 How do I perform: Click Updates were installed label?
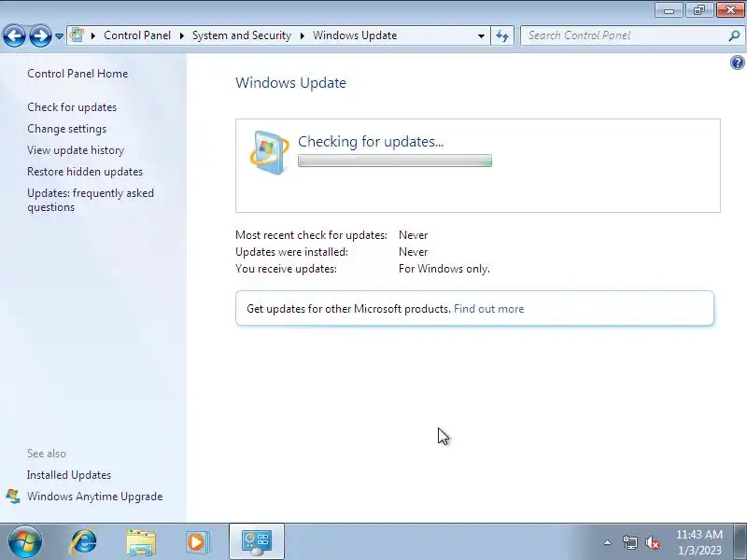[291, 252]
